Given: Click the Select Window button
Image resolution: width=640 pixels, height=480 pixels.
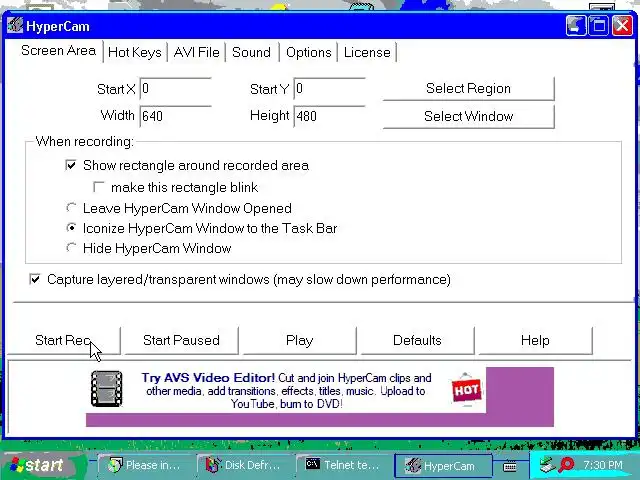Looking at the screenshot, I should [468, 116].
